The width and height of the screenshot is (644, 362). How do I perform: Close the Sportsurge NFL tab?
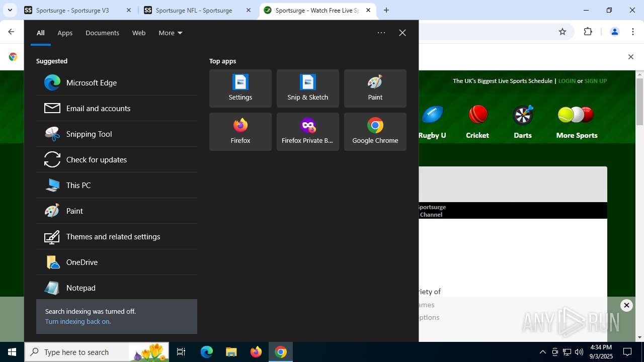249,10
